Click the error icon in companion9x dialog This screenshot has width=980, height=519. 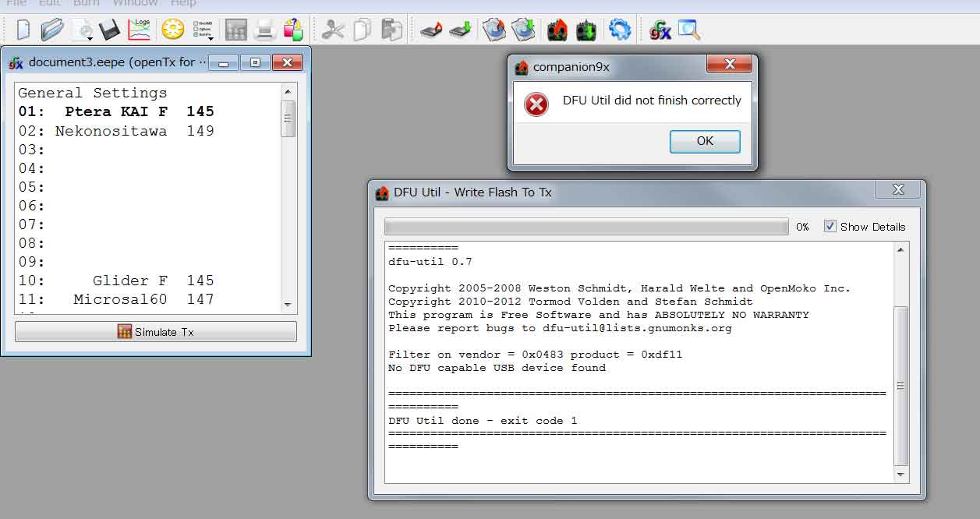(x=536, y=104)
